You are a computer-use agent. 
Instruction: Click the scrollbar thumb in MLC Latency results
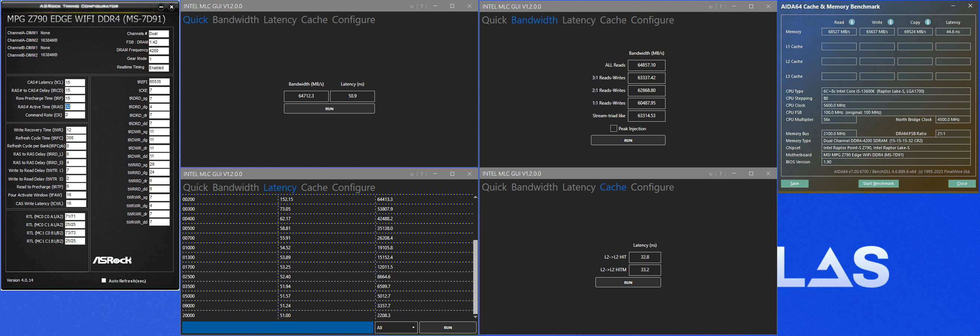pos(475,277)
